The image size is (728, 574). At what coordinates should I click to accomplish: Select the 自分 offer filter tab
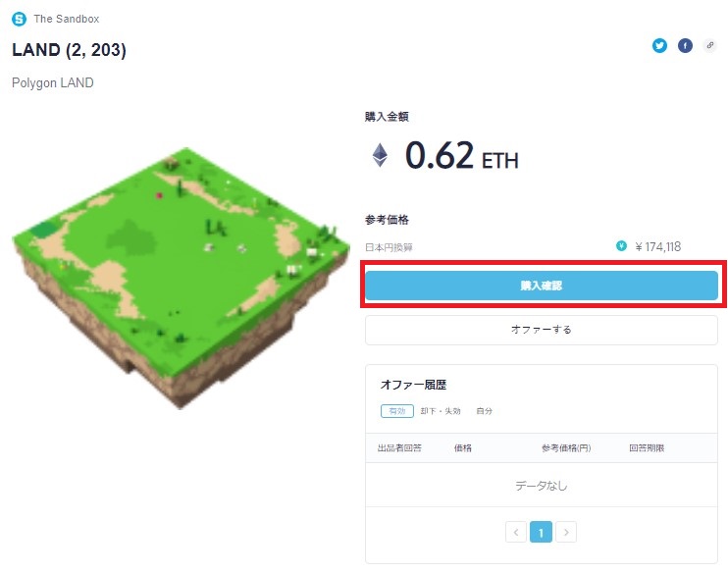(485, 411)
